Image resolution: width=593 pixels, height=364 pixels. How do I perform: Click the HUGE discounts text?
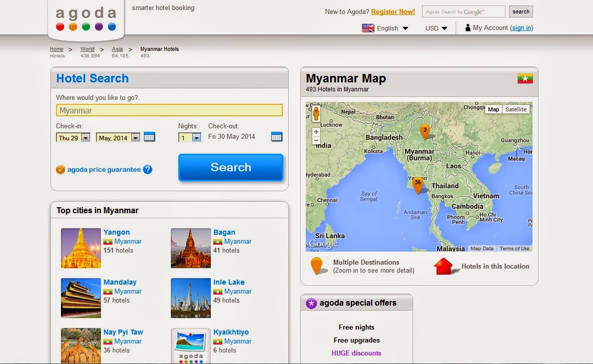pyautogui.click(x=356, y=353)
